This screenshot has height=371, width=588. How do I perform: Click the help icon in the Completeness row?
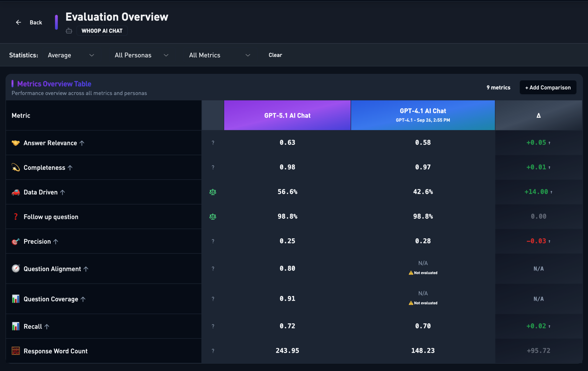point(213,168)
